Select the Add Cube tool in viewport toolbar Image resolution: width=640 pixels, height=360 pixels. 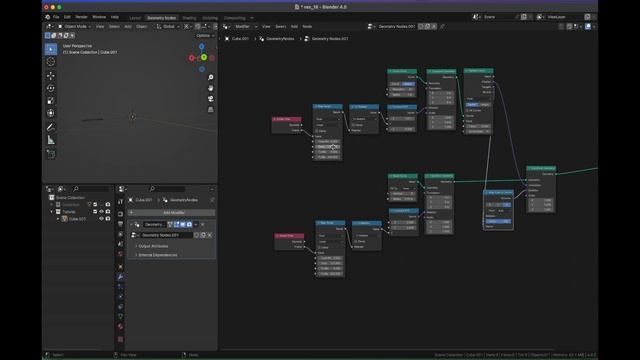[x=51, y=154]
